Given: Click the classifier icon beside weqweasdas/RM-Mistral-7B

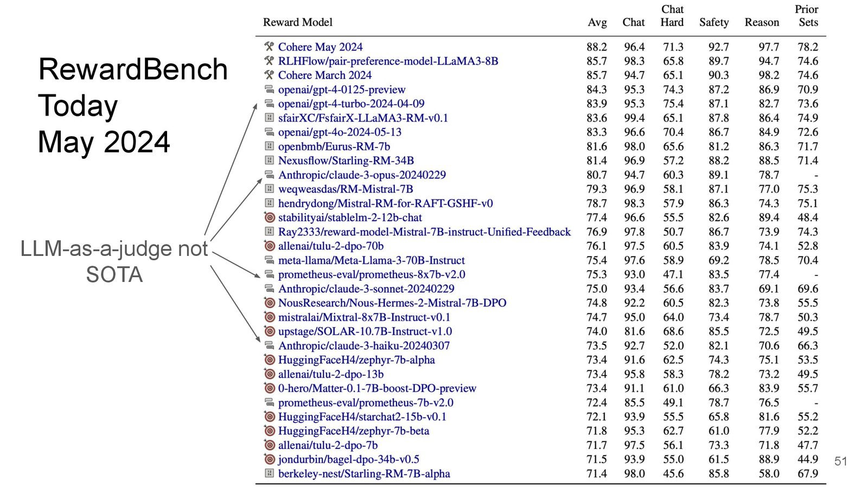Looking at the screenshot, I should click(x=269, y=189).
